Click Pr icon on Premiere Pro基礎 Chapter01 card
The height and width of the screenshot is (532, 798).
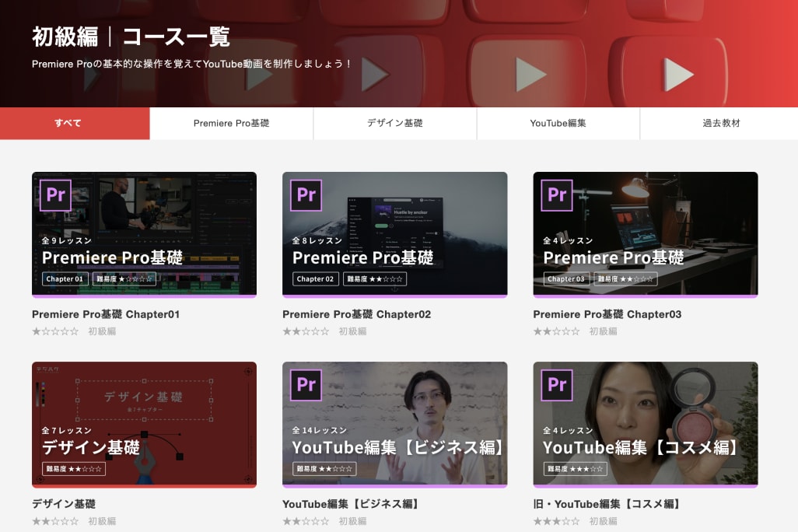coord(56,195)
